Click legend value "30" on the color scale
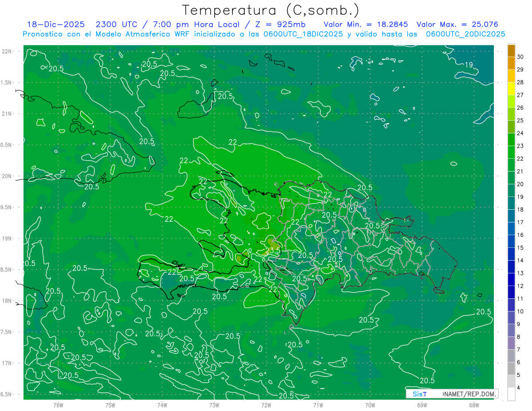 click(x=520, y=56)
